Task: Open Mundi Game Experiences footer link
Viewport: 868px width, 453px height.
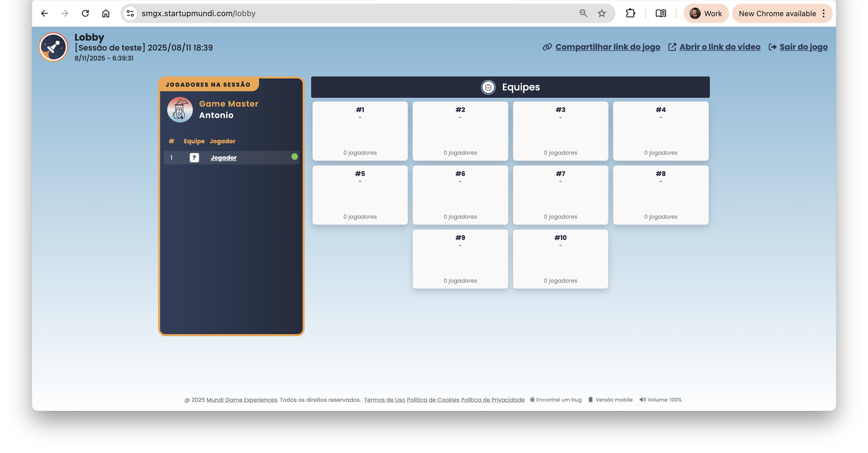Action: pyautogui.click(x=242, y=400)
